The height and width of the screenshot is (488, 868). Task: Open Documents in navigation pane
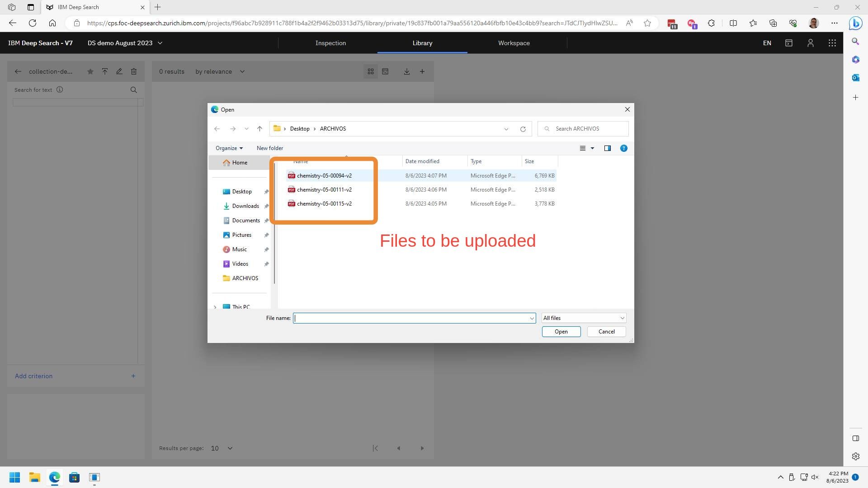(x=246, y=221)
